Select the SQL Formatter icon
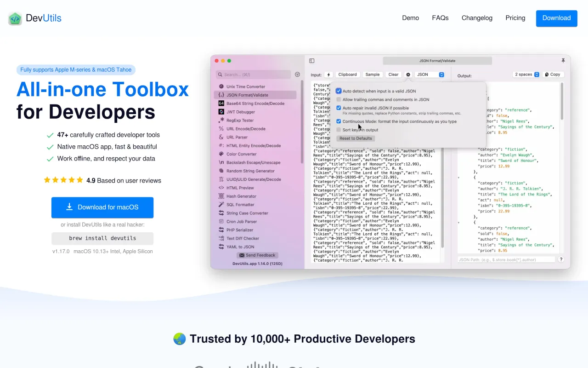Screen dimensions: 588x368 tap(221, 205)
